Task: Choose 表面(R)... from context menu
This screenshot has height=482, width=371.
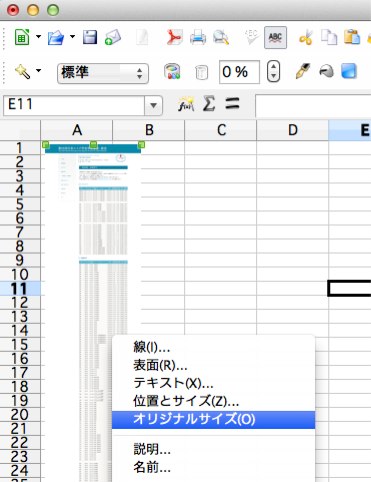Action: [x=160, y=365]
